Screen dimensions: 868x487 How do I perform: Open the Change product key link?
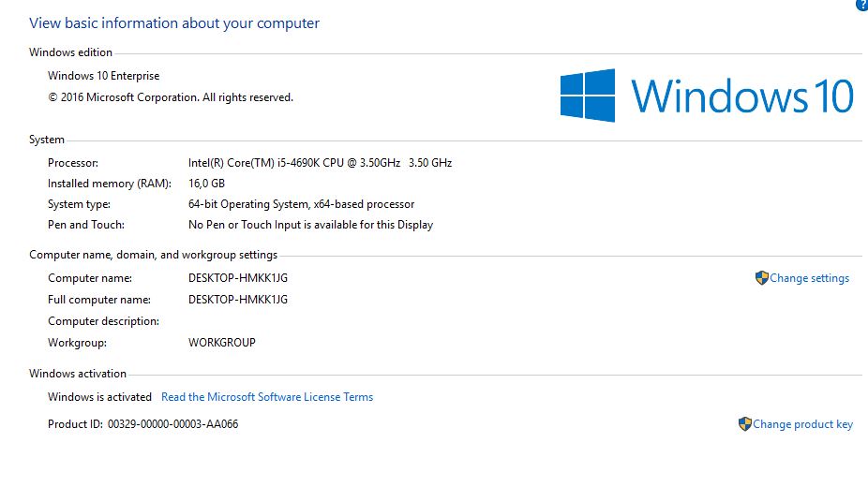click(802, 424)
